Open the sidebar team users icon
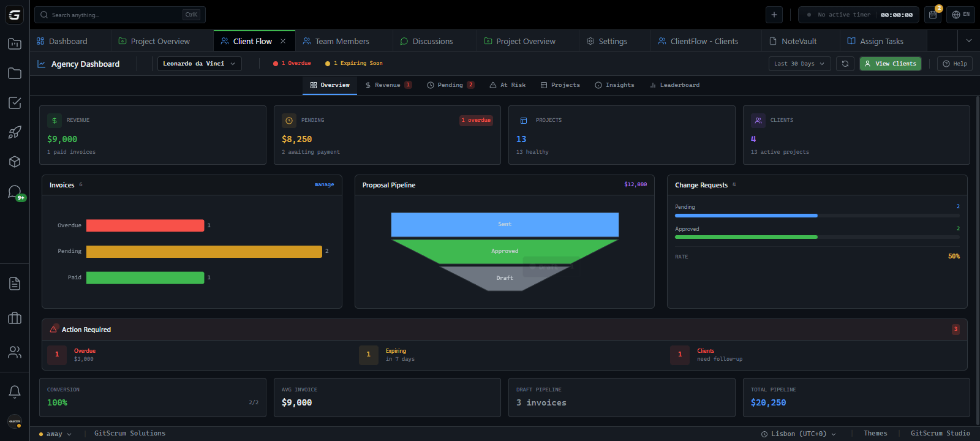This screenshot has height=441, width=980. [x=15, y=352]
